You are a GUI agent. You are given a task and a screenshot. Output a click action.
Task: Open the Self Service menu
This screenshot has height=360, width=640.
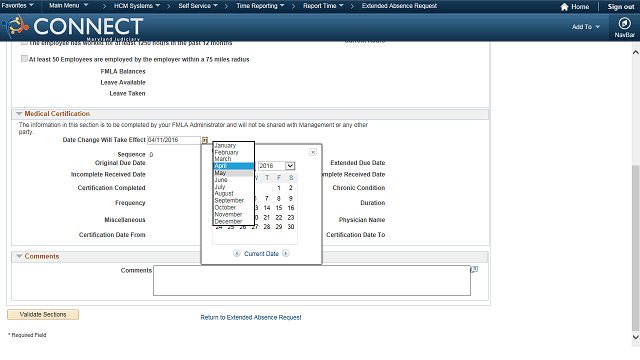click(198, 6)
